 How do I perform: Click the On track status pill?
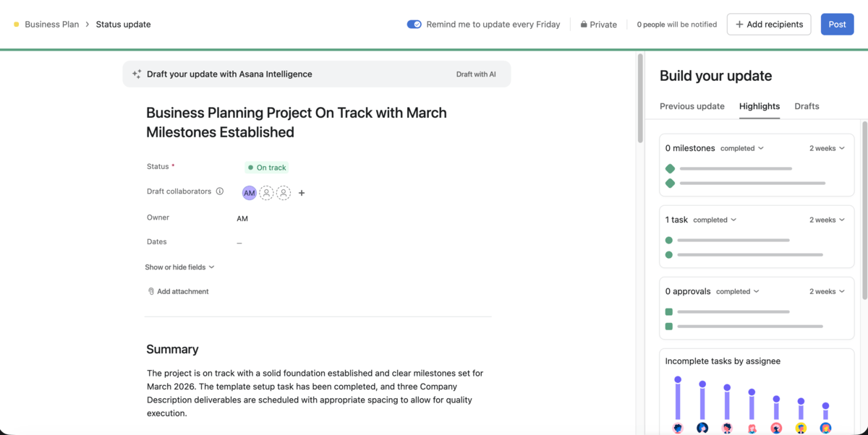[266, 167]
